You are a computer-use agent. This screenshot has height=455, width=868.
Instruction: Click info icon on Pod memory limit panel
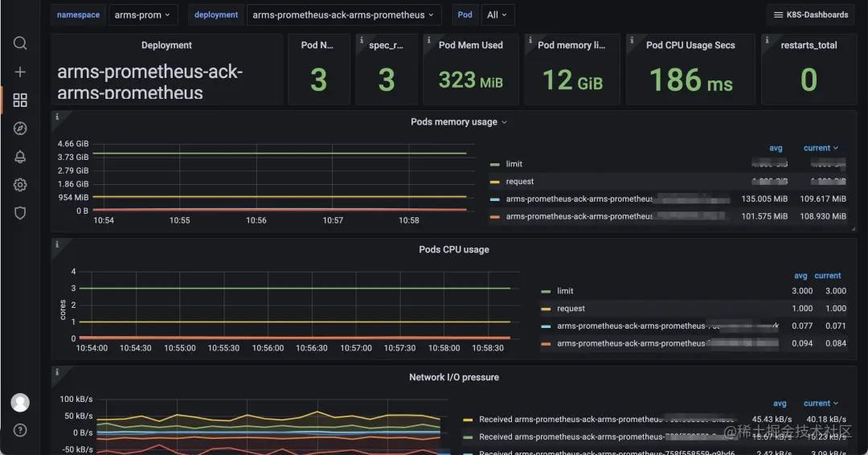(x=530, y=40)
